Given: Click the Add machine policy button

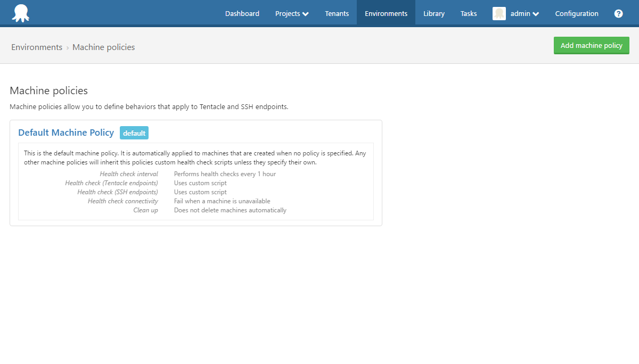Looking at the screenshot, I should (591, 45).
